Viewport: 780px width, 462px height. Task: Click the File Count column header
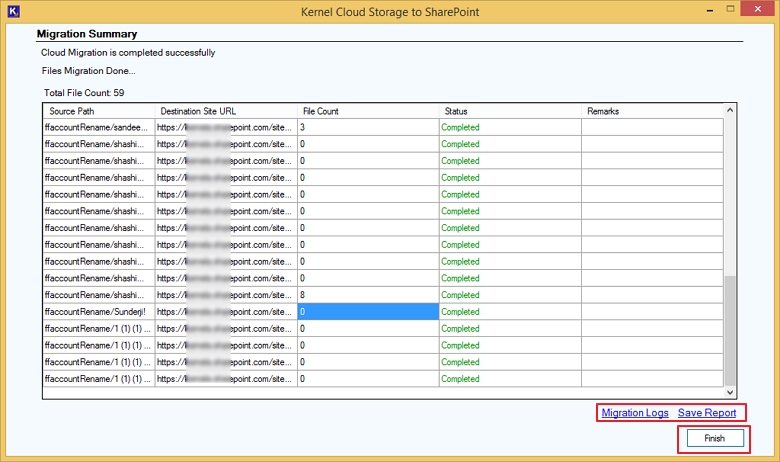click(368, 111)
